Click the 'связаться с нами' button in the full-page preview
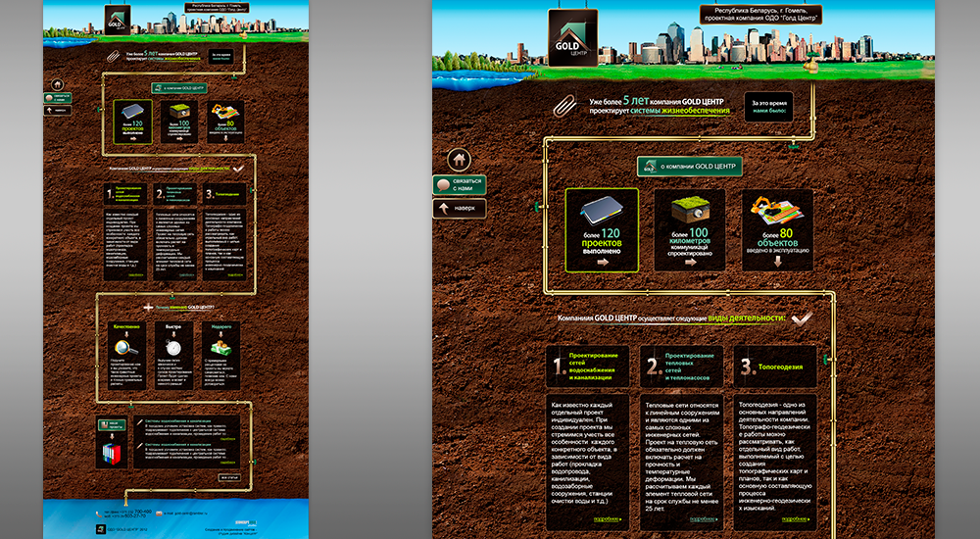Screen dimensions: 980x539 tap(58, 98)
